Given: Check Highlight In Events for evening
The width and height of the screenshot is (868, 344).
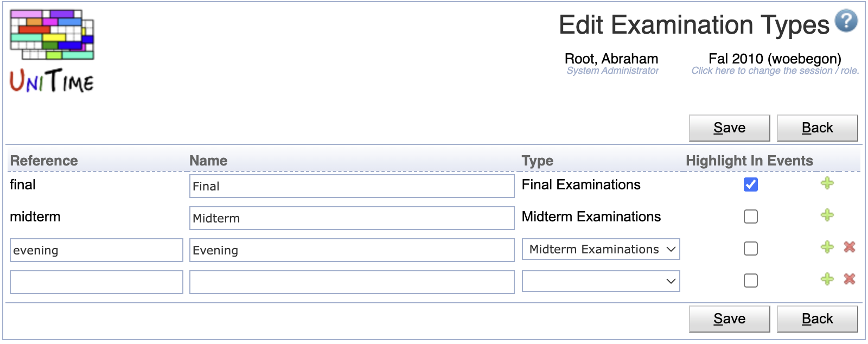Looking at the screenshot, I should pyautogui.click(x=751, y=249).
